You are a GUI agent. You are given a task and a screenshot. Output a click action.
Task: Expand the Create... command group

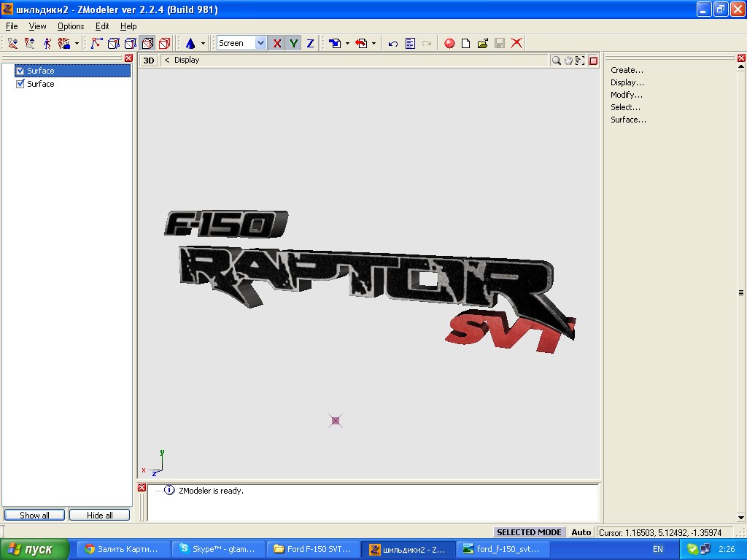[x=627, y=70]
